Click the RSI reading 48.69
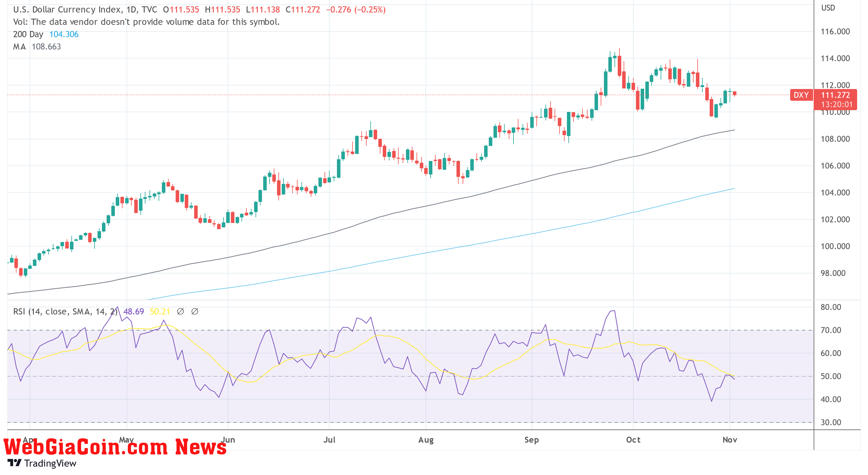Image resolution: width=868 pixels, height=475 pixels. (x=134, y=312)
